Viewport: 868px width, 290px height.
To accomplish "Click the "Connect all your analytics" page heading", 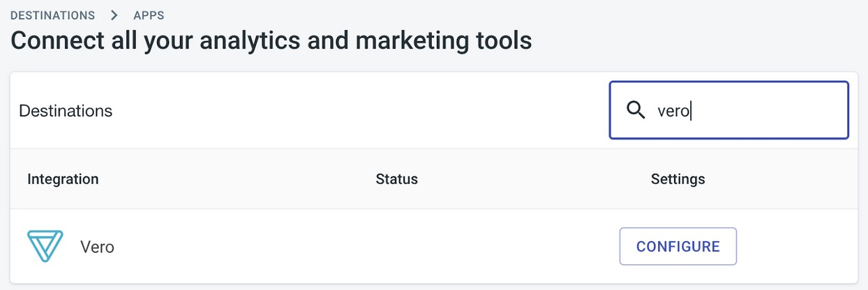I will (x=271, y=41).
